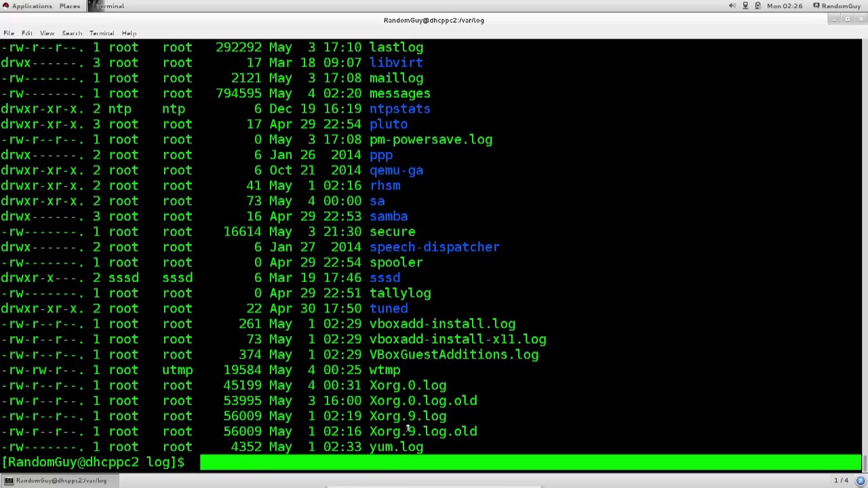This screenshot has width=868, height=488.
Task: Open the Edit menu
Action: tap(27, 33)
